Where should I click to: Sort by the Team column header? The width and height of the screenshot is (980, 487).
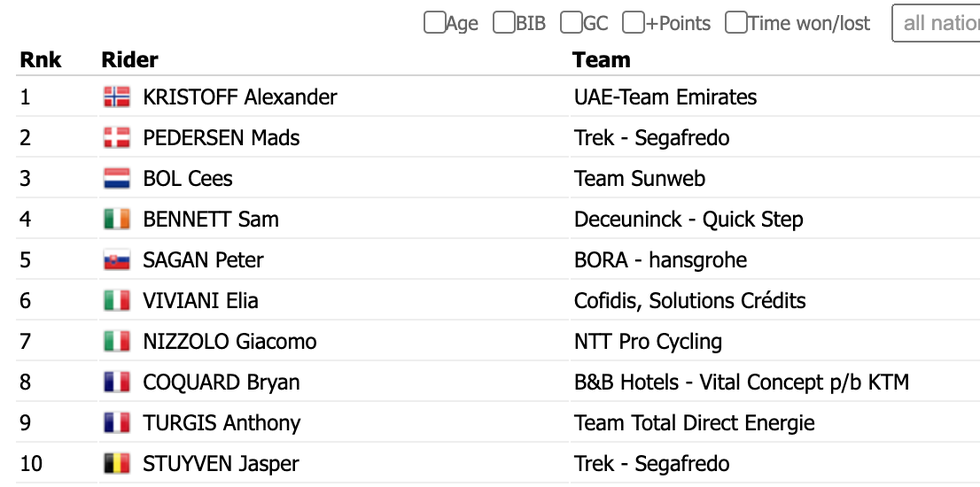pyautogui.click(x=601, y=60)
